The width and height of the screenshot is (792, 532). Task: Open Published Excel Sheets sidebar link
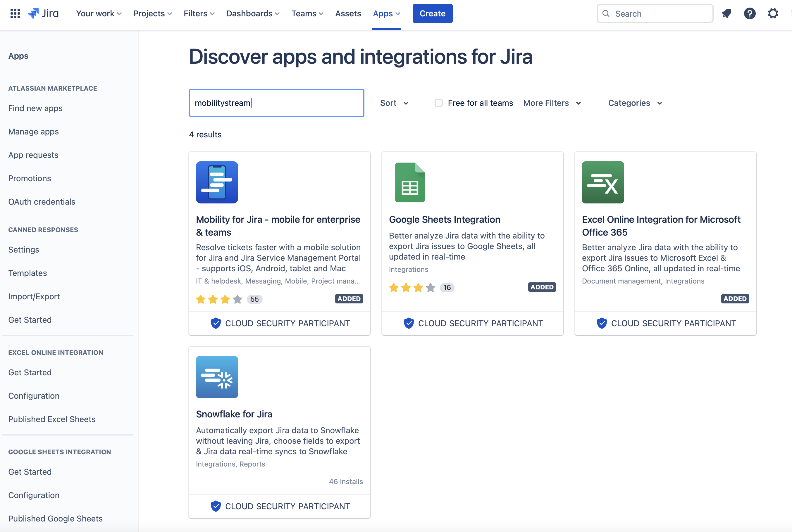pyautogui.click(x=51, y=419)
